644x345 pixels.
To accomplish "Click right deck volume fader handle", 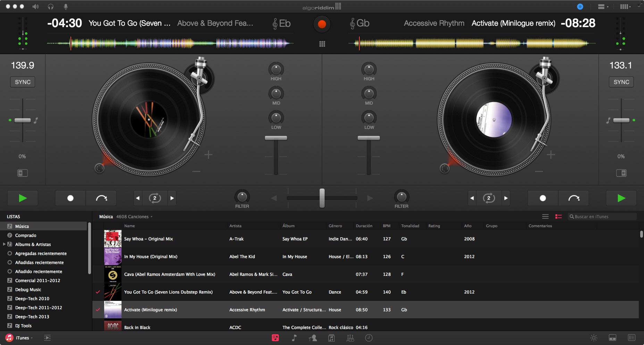I will [x=369, y=138].
